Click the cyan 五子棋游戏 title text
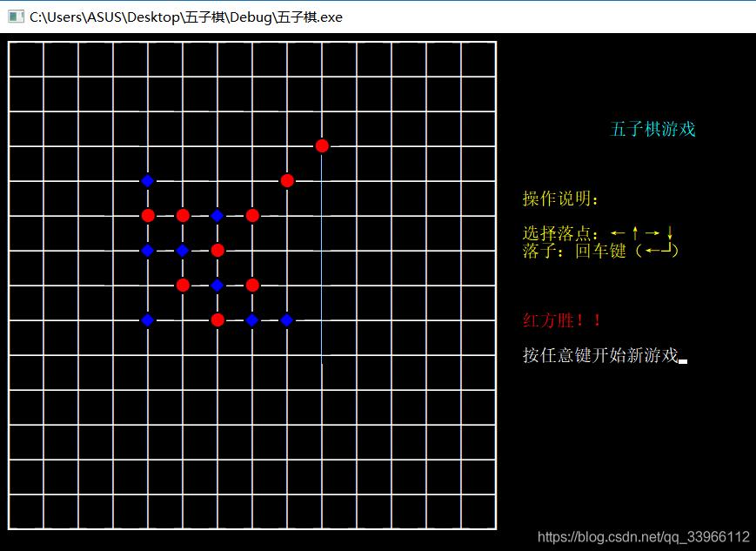The height and width of the screenshot is (551, 756). coord(652,130)
